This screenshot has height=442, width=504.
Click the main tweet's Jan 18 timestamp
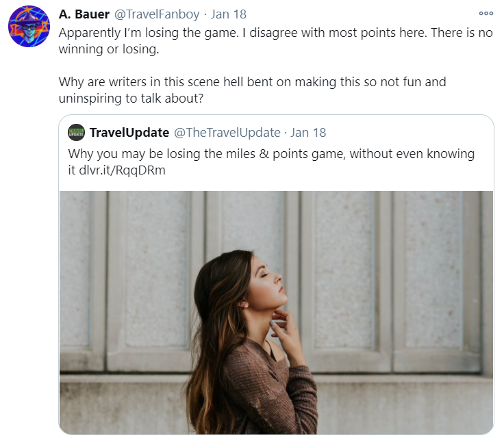click(228, 14)
